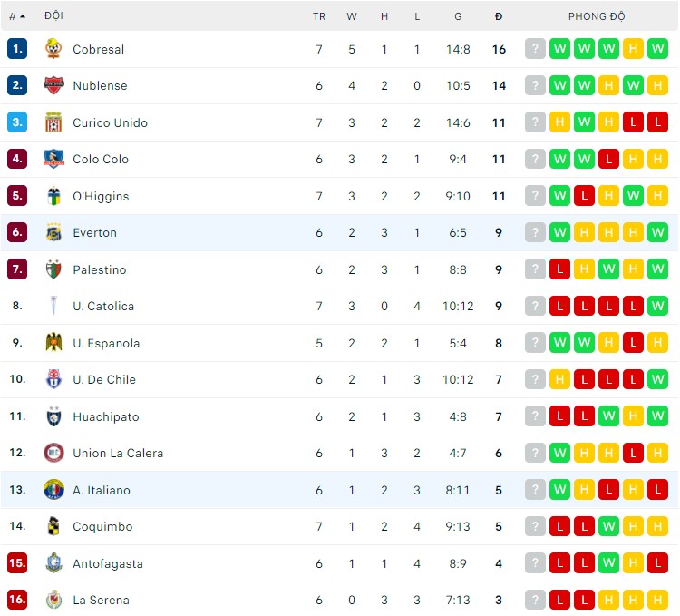Click the U. De Chile logo

pyautogui.click(x=53, y=379)
